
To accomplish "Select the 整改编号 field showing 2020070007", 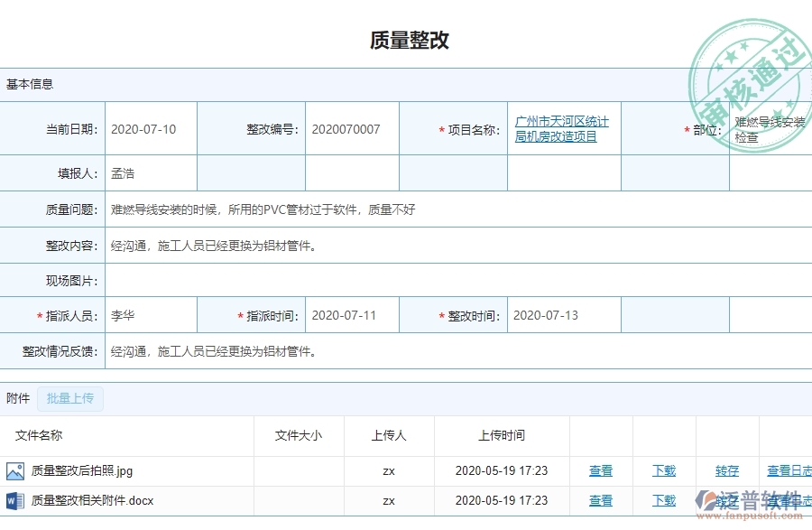I will pos(351,128).
